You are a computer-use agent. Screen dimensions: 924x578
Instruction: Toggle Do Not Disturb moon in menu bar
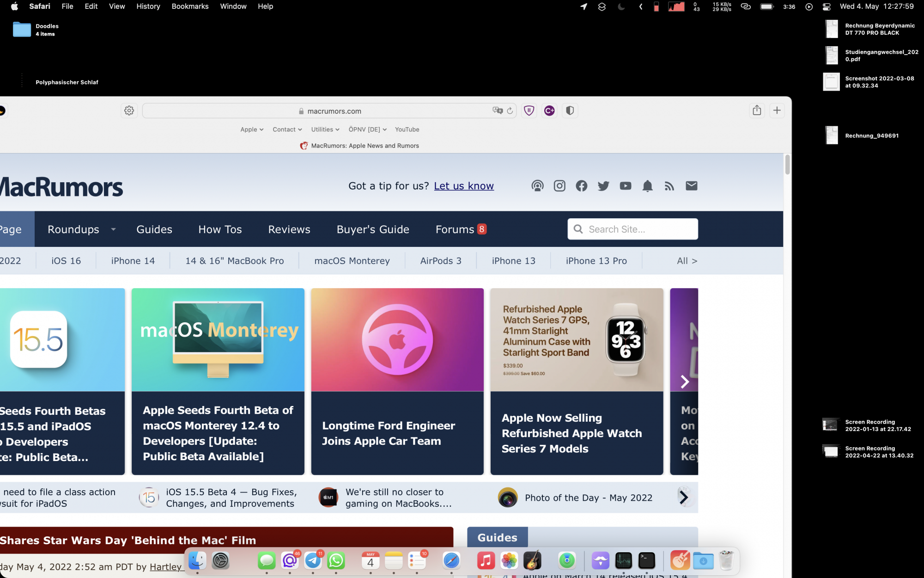pyautogui.click(x=621, y=6)
